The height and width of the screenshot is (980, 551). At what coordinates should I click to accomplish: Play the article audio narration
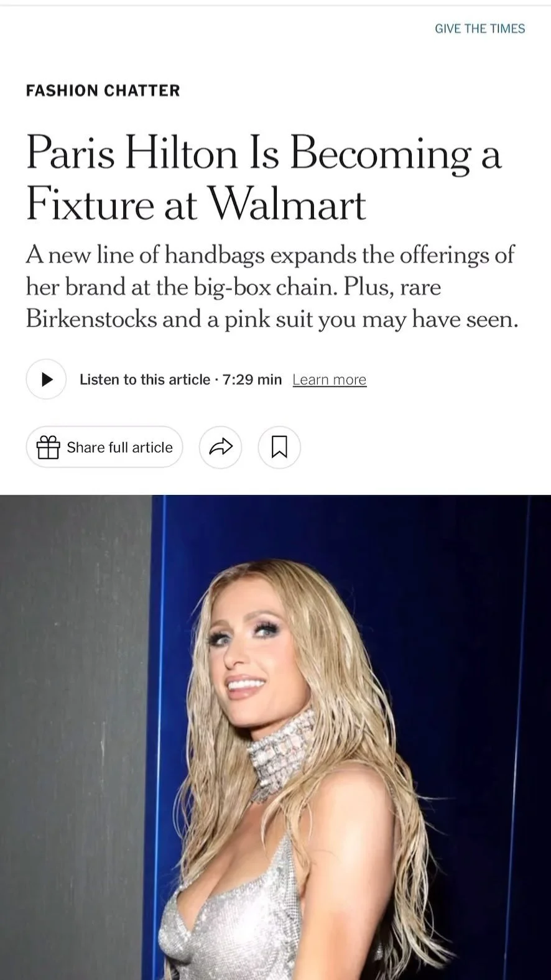click(x=46, y=379)
